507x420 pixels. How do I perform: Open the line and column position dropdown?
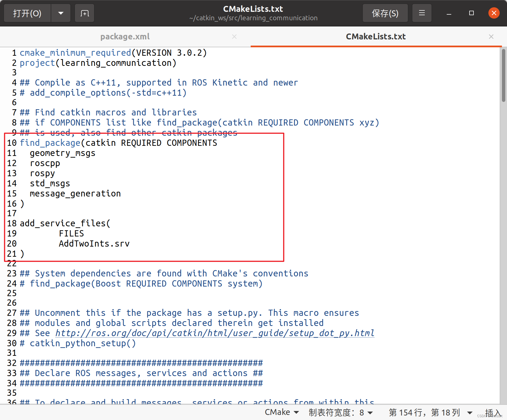click(431, 413)
